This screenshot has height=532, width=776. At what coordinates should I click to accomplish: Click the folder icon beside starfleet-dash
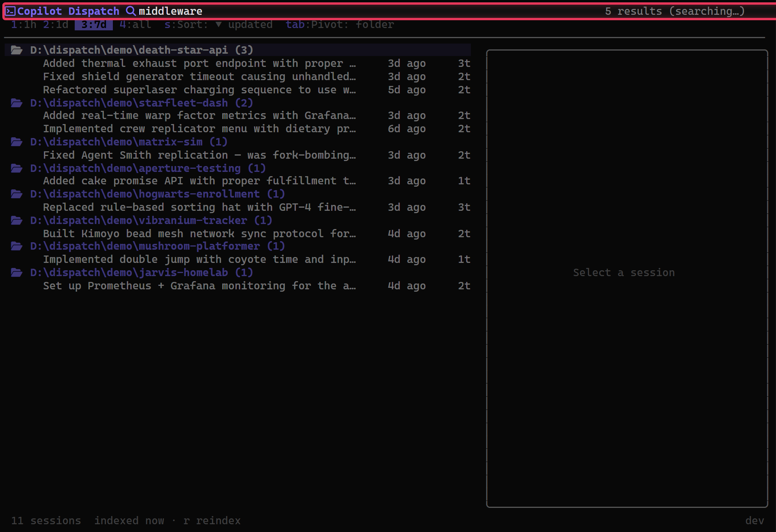coord(17,103)
